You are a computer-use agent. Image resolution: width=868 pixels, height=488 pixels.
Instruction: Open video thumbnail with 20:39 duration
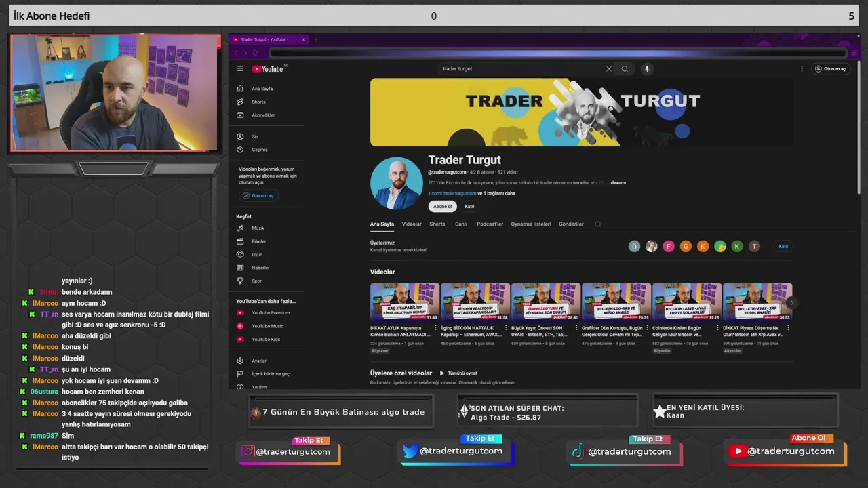(x=616, y=302)
